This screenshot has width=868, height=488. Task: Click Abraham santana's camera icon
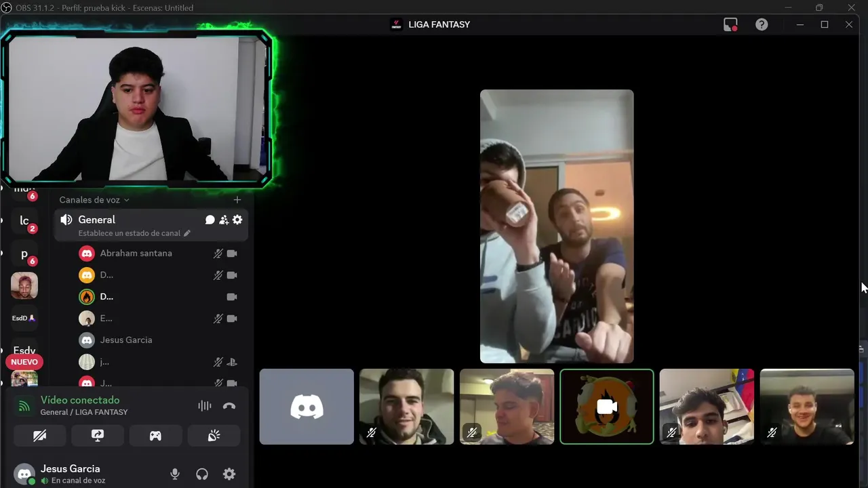[x=232, y=253]
